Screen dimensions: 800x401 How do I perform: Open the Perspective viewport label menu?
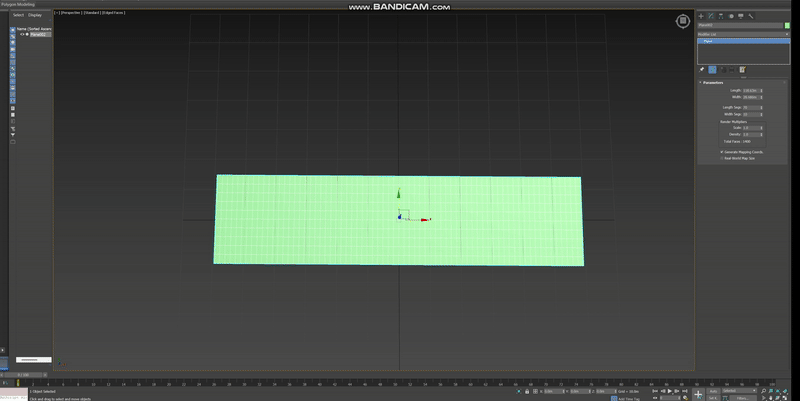point(71,12)
